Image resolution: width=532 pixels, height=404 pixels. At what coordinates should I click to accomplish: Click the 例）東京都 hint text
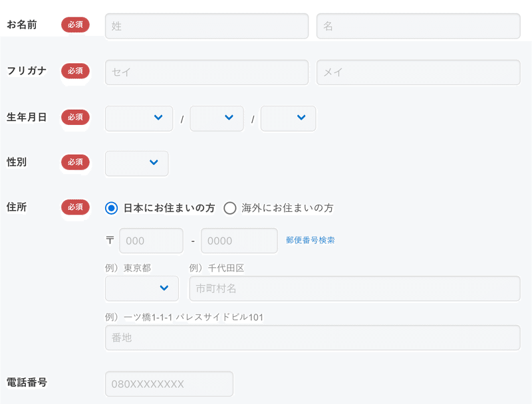tap(128, 268)
